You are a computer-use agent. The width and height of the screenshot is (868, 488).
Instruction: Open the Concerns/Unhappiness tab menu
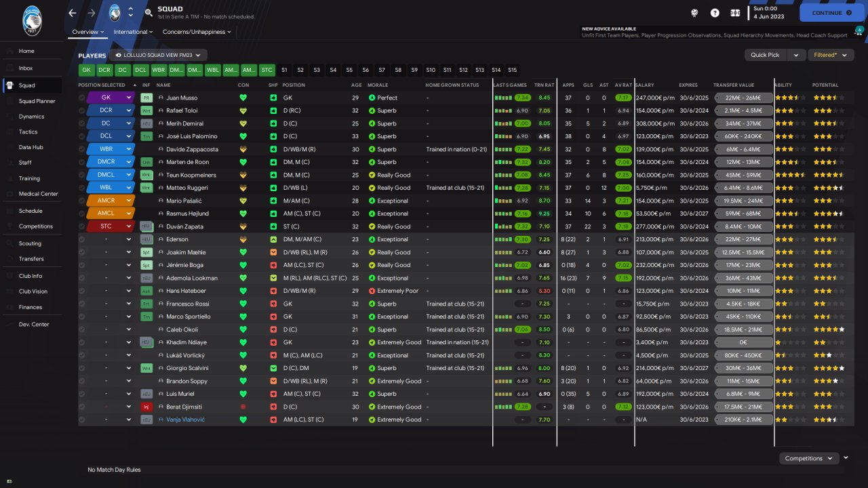[197, 32]
